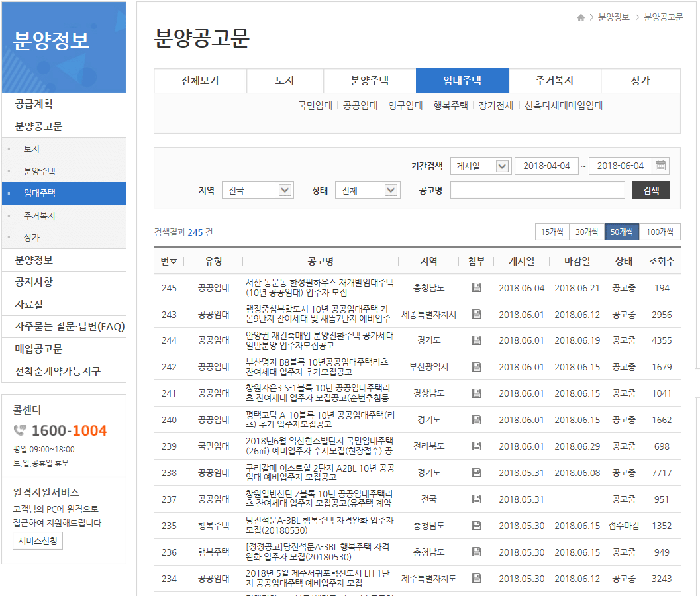Expand the 게시일 period type dropdown
The width and height of the screenshot is (700, 596).
[x=480, y=166]
